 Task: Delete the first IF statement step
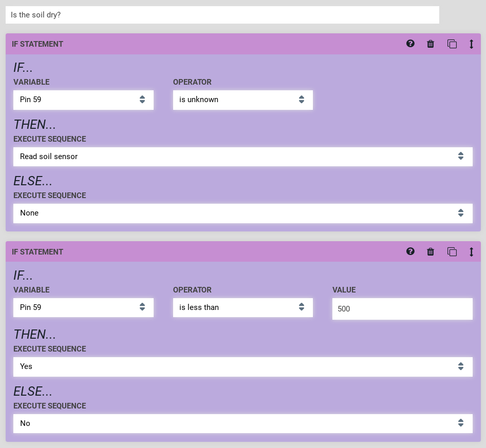point(431,44)
